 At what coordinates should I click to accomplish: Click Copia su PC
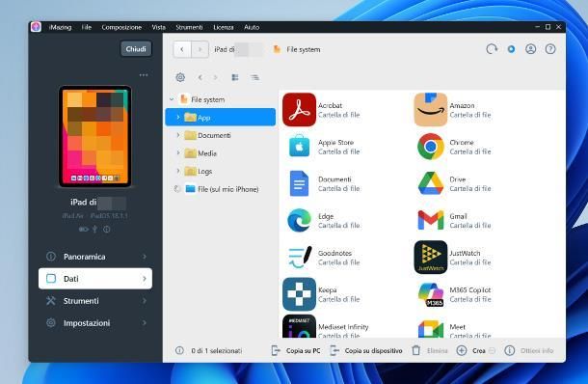(296, 350)
